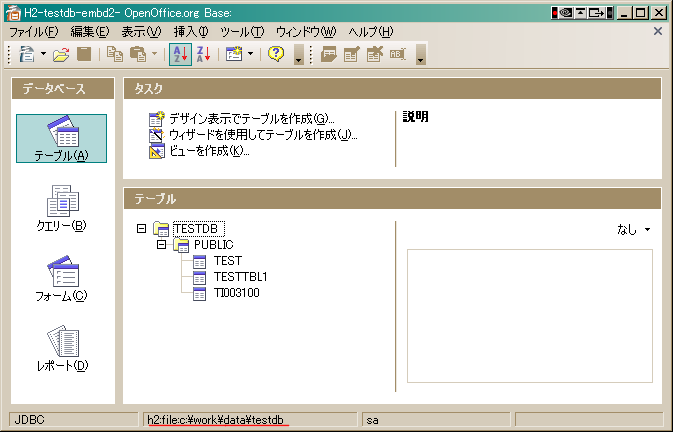Click デザイン表示でテーブルを作成(G)... task
The image size is (673, 432).
click(252, 118)
